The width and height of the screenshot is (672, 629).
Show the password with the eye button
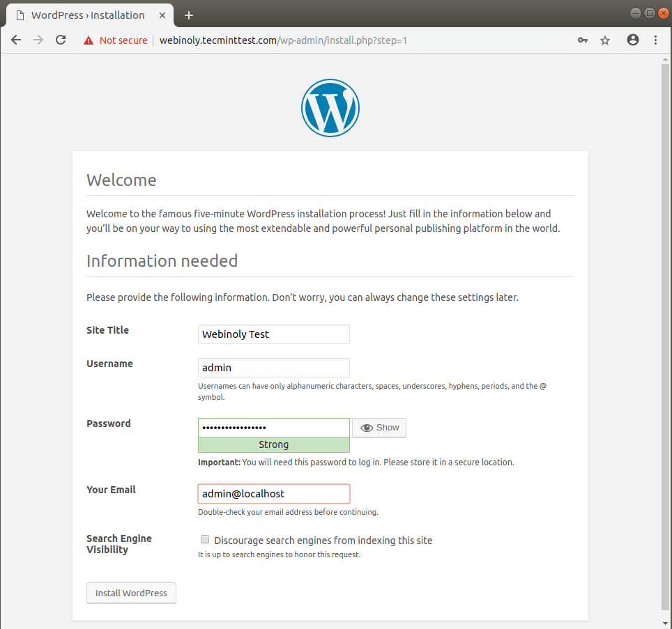click(379, 428)
